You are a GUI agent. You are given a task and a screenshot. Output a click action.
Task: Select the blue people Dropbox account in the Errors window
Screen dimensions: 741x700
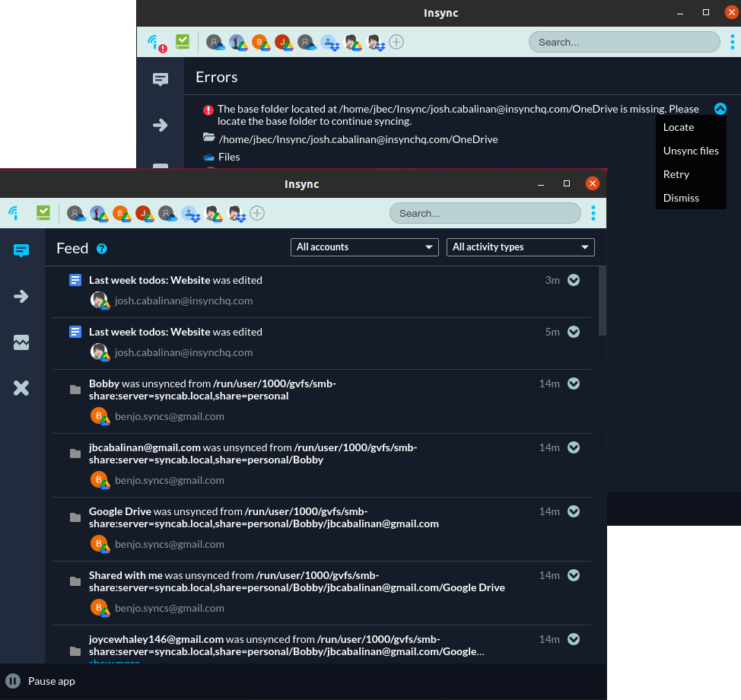pyautogui.click(x=330, y=43)
